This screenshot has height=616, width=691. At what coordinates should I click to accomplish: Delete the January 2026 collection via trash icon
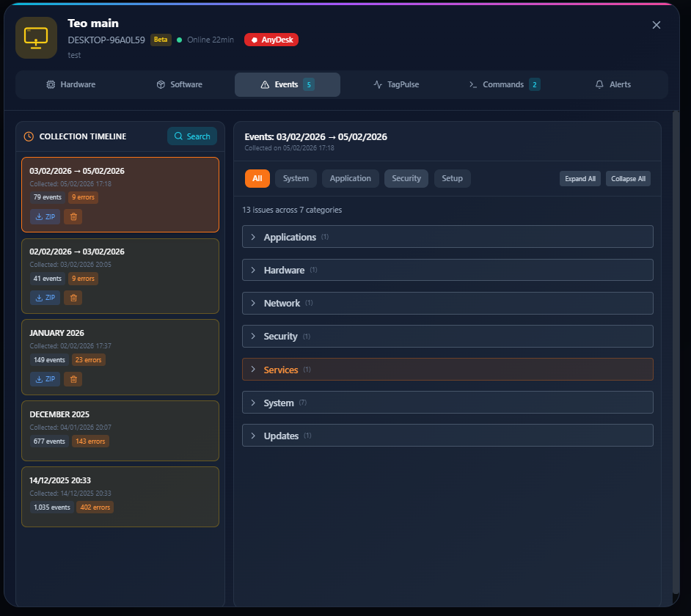pos(73,379)
